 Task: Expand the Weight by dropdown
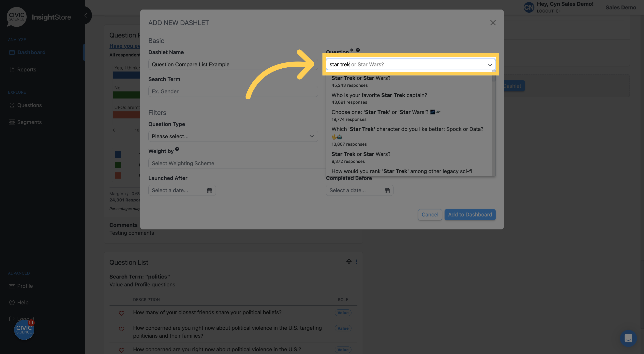click(x=233, y=163)
